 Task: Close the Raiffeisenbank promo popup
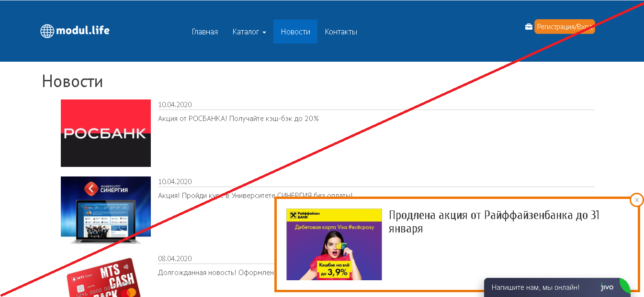pos(637,200)
